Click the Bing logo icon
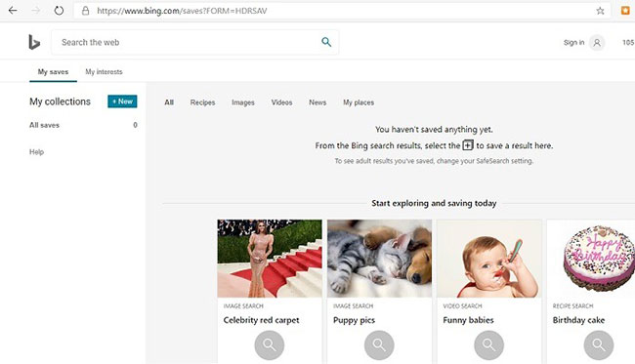 coord(34,42)
